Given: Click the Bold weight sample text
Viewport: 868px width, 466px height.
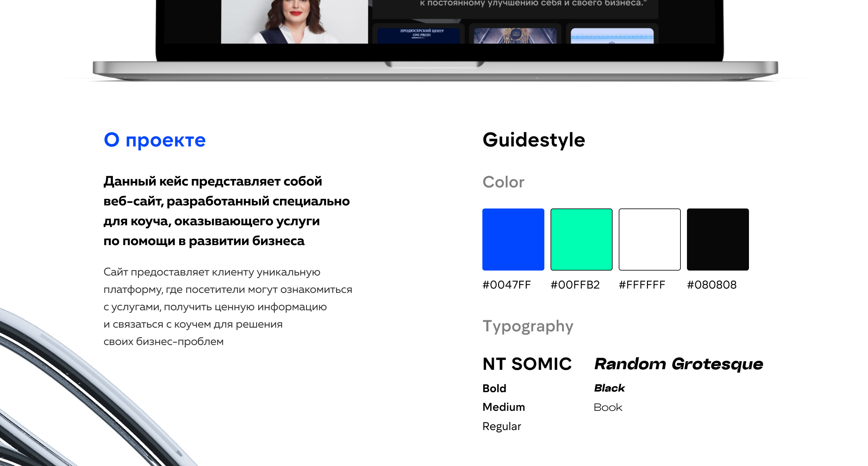Looking at the screenshot, I should (x=494, y=388).
